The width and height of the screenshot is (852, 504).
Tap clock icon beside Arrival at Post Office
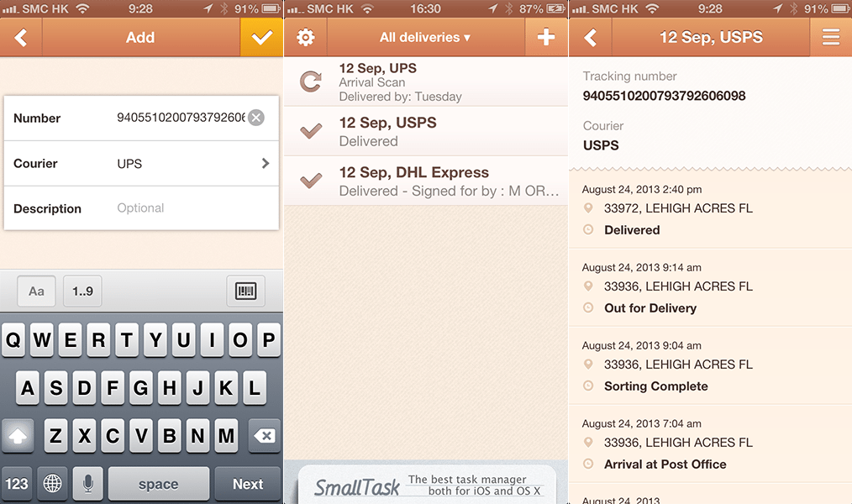pyautogui.click(x=588, y=465)
